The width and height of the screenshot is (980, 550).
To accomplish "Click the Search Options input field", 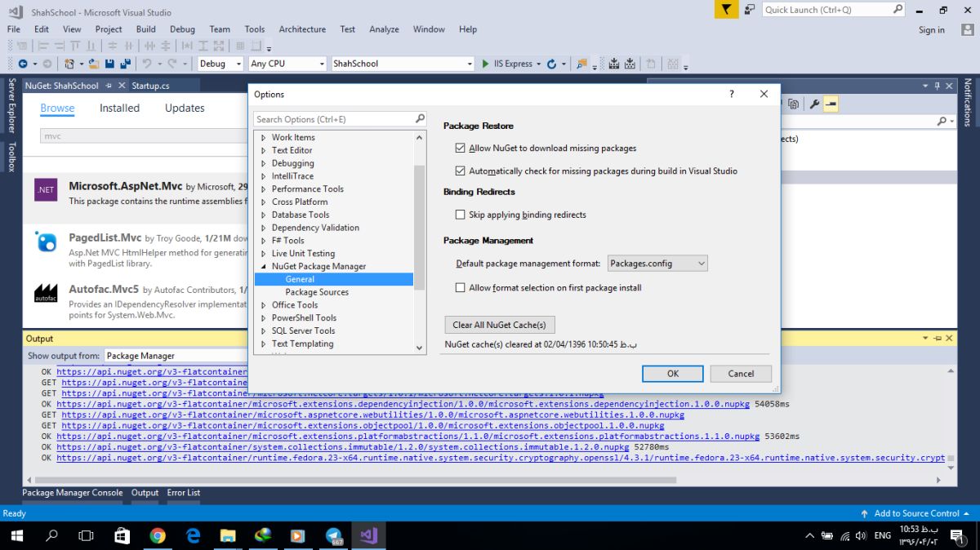I will [333, 119].
